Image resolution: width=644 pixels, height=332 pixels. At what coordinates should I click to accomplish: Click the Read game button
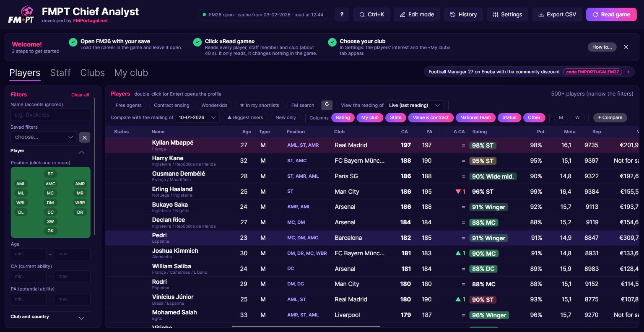pyautogui.click(x=611, y=15)
